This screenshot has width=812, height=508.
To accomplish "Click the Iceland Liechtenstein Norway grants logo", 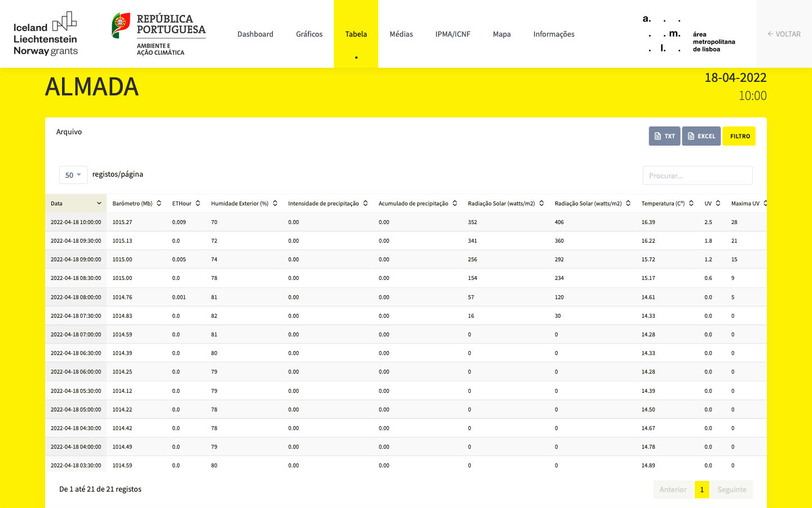I will tap(46, 34).
